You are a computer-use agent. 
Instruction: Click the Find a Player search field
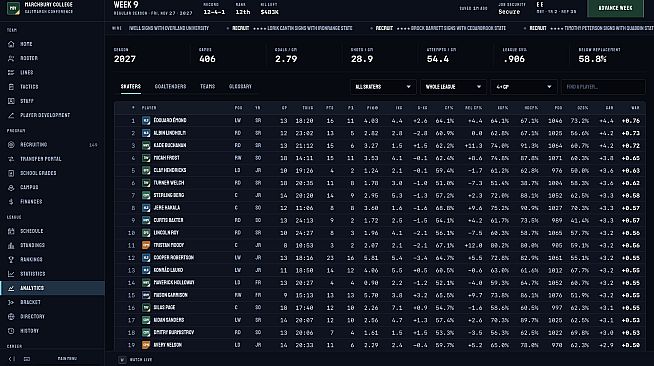603,87
